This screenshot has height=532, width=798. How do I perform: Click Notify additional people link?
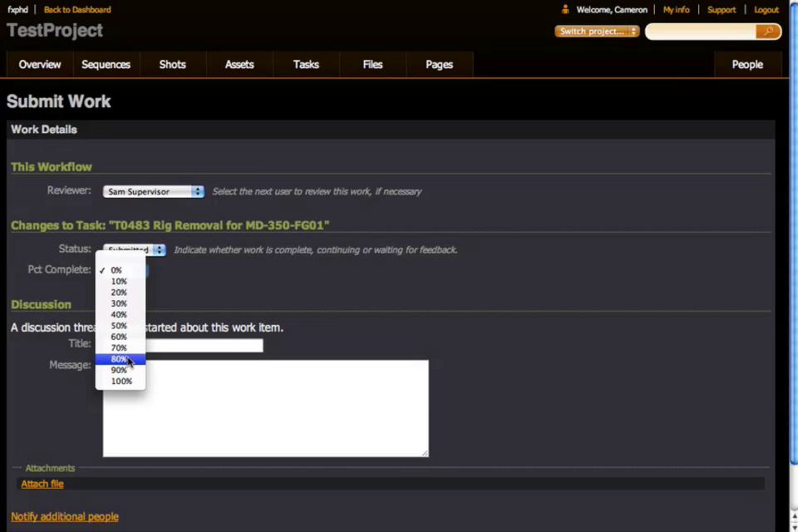click(65, 516)
